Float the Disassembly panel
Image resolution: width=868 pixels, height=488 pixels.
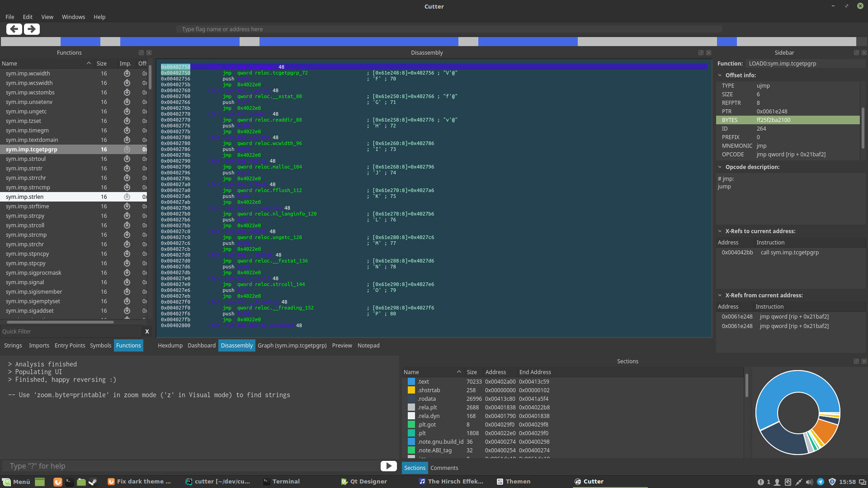[x=701, y=53]
